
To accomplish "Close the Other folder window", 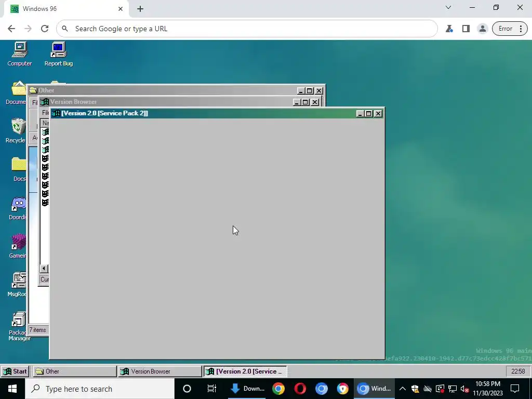I will [x=319, y=91].
